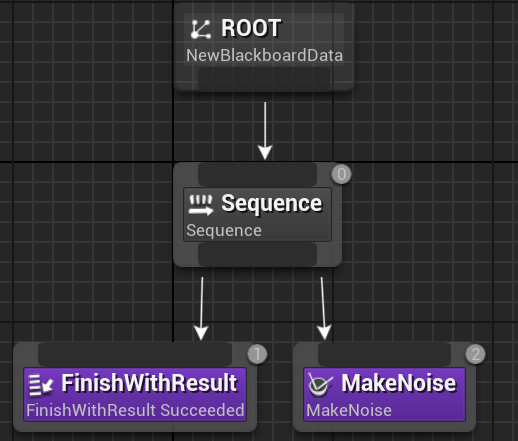Select execution index badge 0 on Sequence

coord(341,174)
